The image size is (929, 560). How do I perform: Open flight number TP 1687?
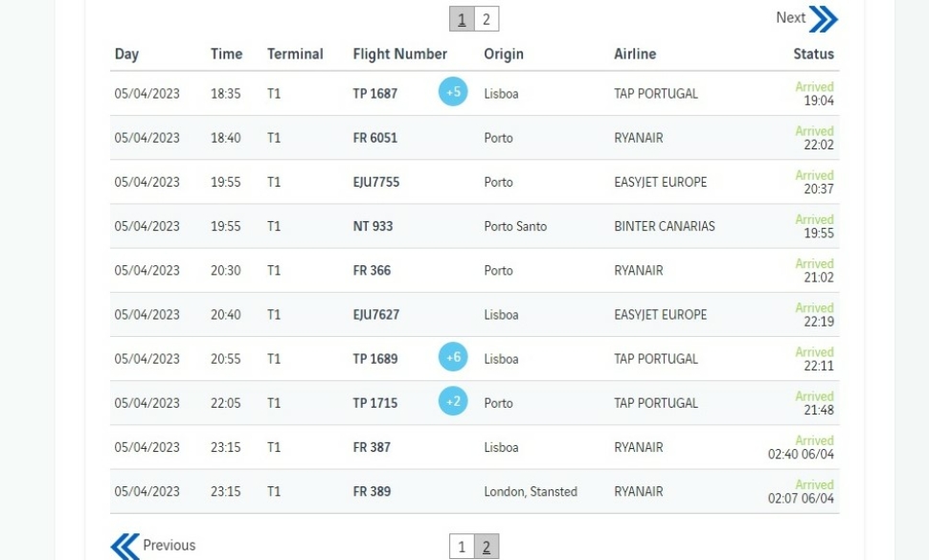[x=375, y=94]
